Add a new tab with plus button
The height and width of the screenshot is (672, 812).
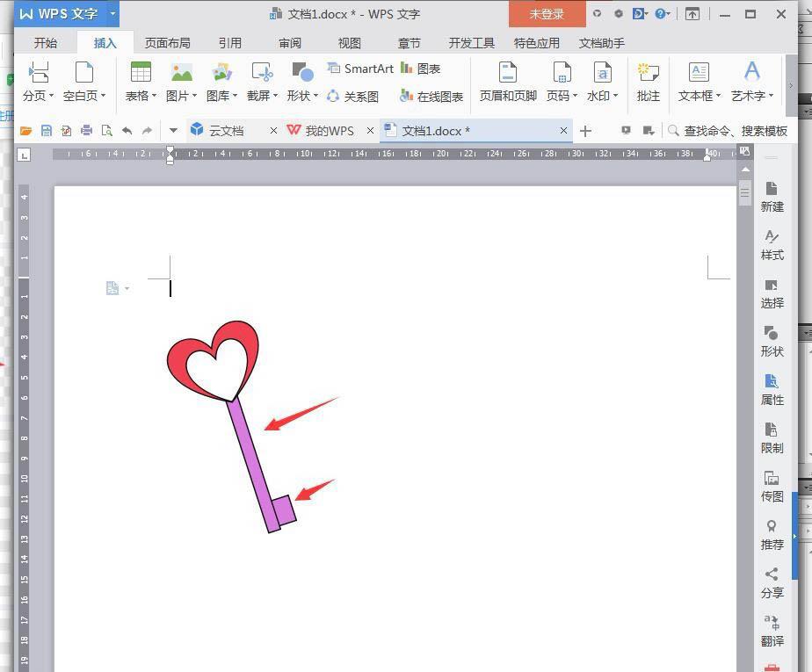(x=585, y=131)
